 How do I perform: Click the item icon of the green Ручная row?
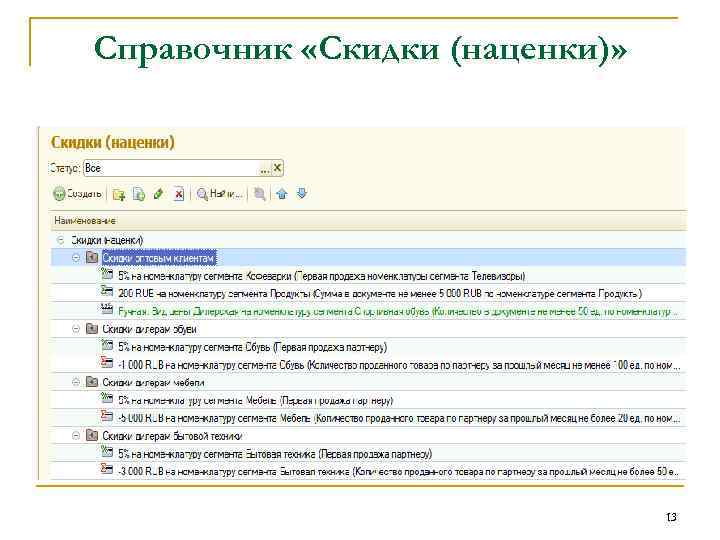click(107, 309)
